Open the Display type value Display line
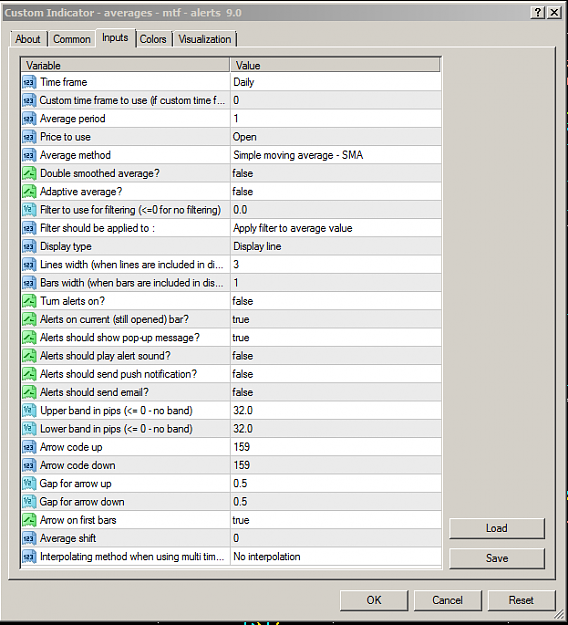This screenshot has width=568, height=625. click(336, 246)
